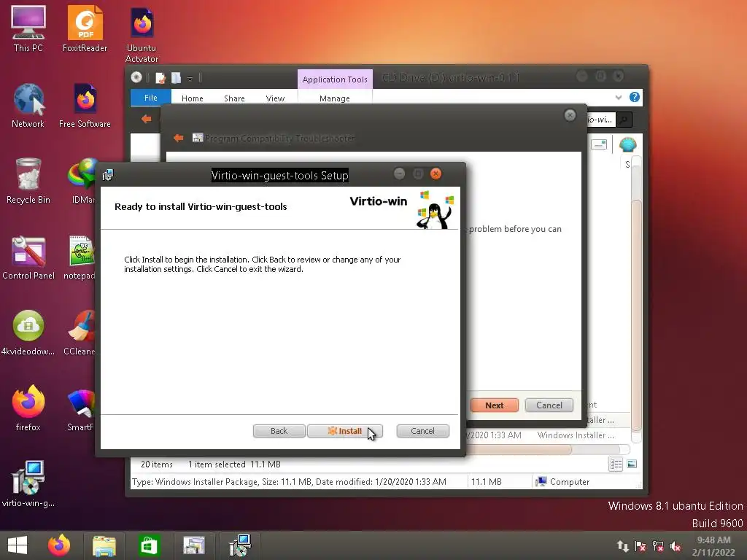Screen dimensions: 747x560
Task: Open the View ribbon tab
Action: (275, 98)
